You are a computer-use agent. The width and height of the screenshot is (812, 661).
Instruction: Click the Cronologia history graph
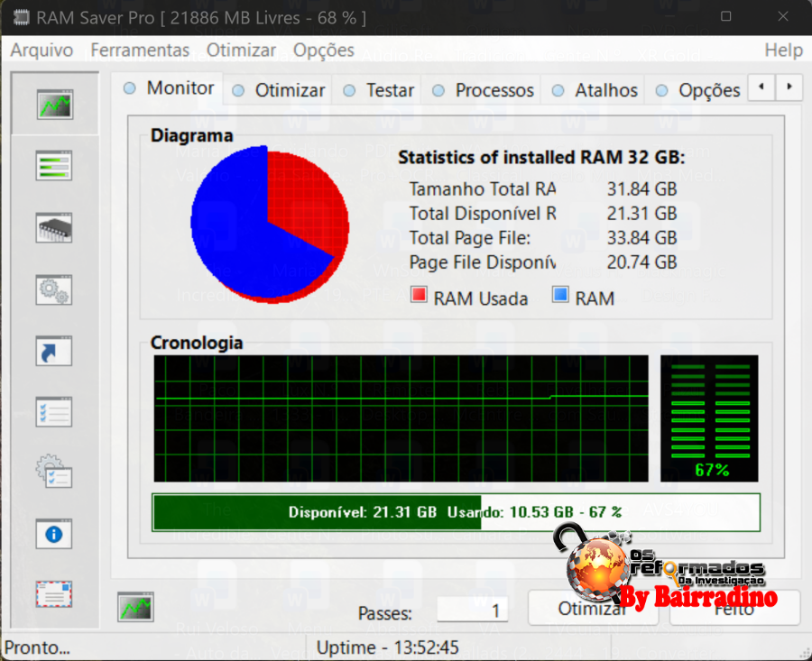coord(401,418)
